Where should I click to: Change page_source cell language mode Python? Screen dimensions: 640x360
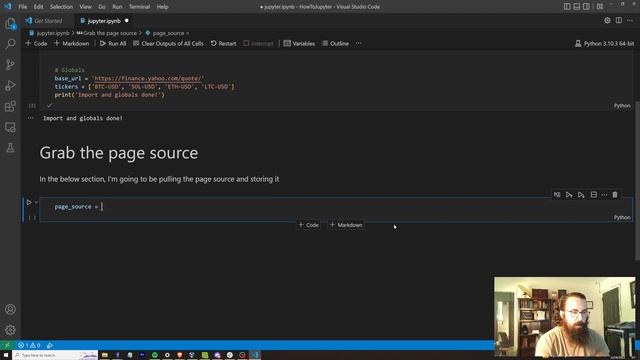[622, 218]
